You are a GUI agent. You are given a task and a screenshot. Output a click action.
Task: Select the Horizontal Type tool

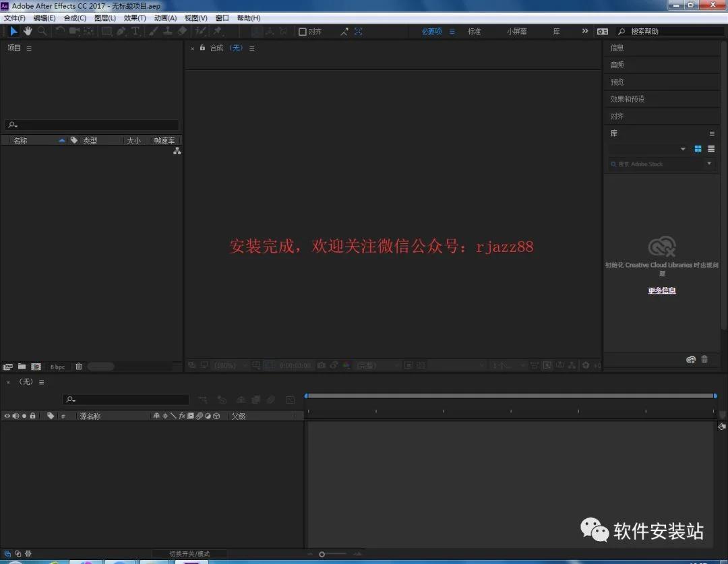135,31
